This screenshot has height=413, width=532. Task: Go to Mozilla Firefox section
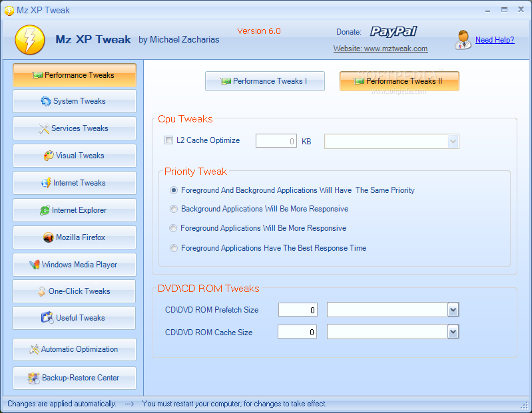[75, 237]
